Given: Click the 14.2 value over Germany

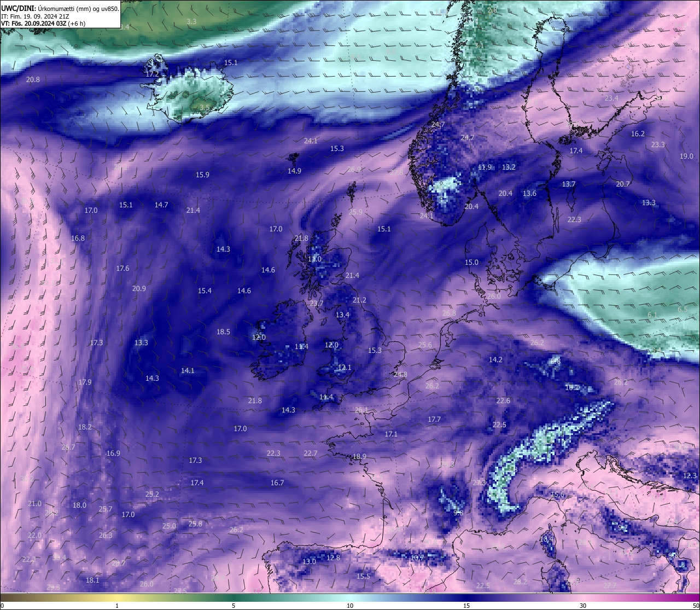Looking at the screenshot, I should (x=495, y=359).
